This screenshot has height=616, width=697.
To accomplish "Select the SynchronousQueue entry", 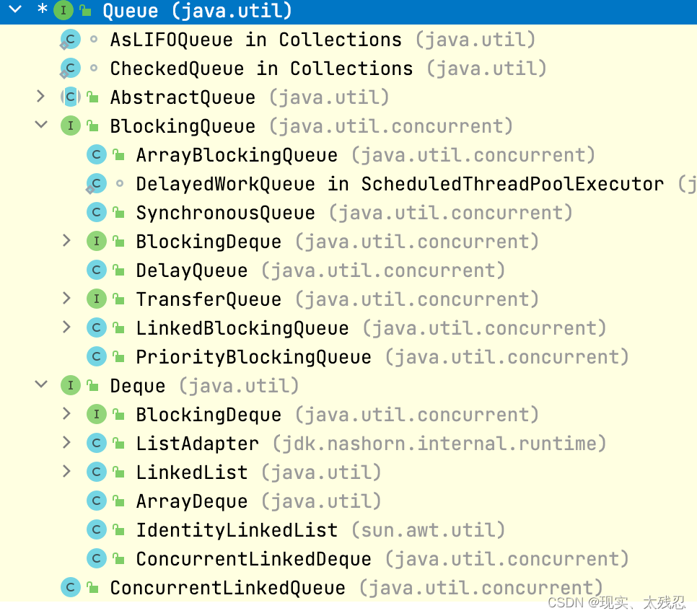I will point(354,213).
